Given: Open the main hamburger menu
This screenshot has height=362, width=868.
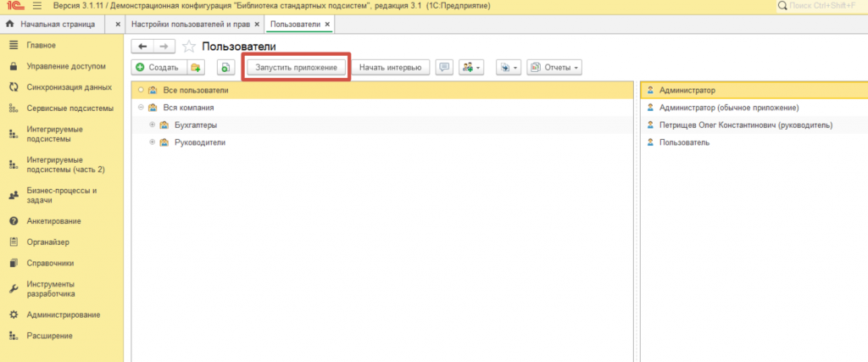Looking at the screenshot, I should (37, 6).
